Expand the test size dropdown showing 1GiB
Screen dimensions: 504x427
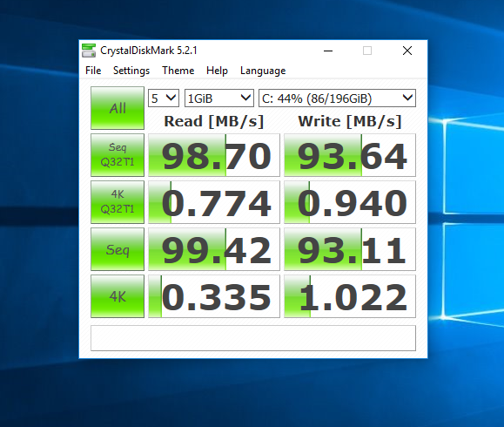219,98
